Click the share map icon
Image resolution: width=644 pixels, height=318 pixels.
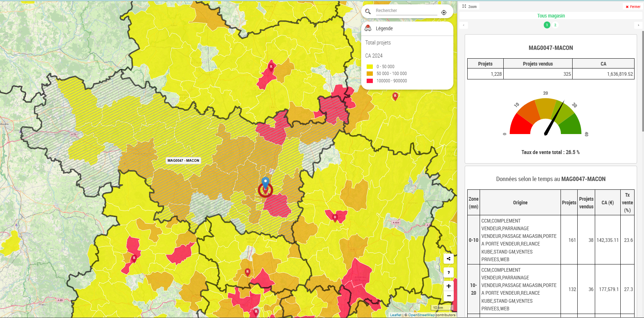(449, 259)
